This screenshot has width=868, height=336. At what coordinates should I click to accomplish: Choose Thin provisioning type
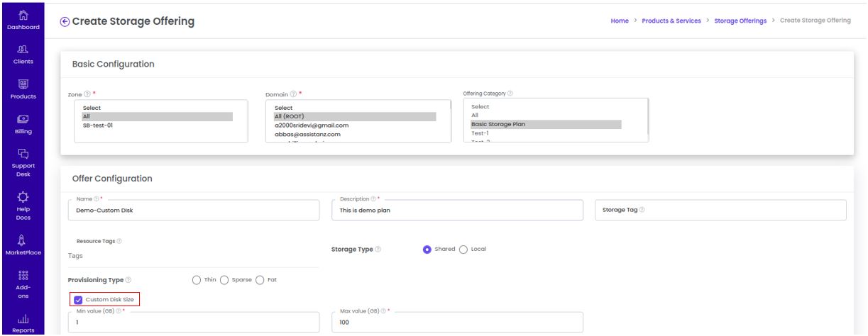coord(196,279)
